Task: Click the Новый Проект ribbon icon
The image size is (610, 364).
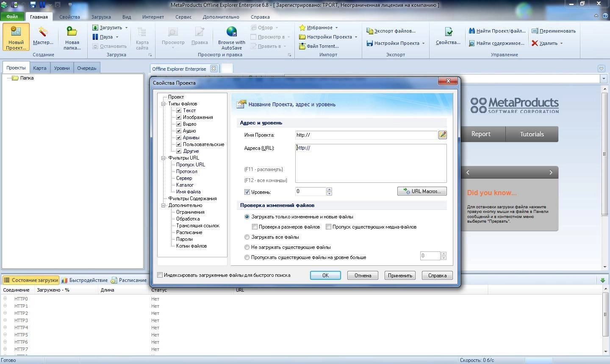Action: [x=16, y=38]
